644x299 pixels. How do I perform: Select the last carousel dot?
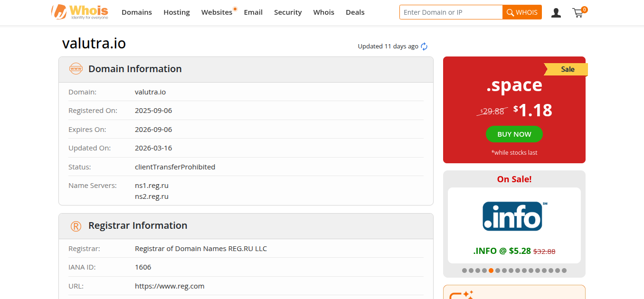click(x=564, y=271)
